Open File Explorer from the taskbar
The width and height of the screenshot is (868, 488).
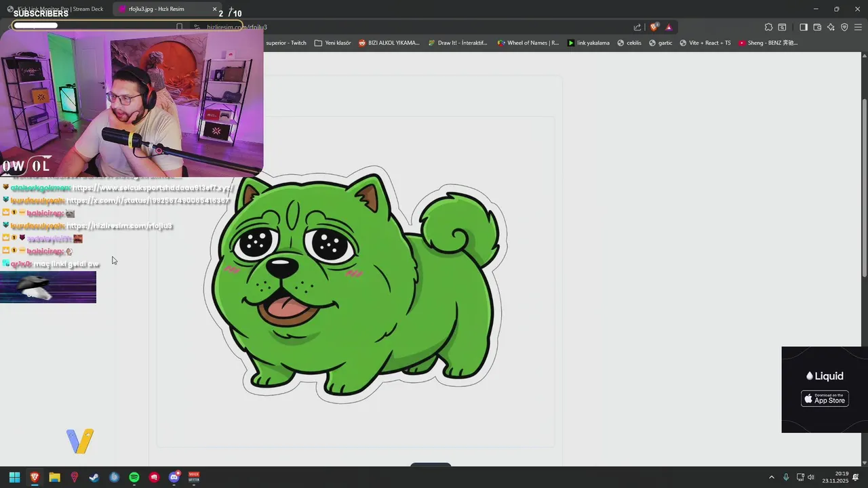coord(54,477)
